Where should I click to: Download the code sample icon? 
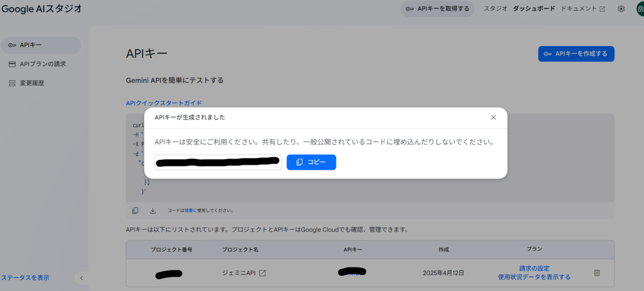[152, 211]
